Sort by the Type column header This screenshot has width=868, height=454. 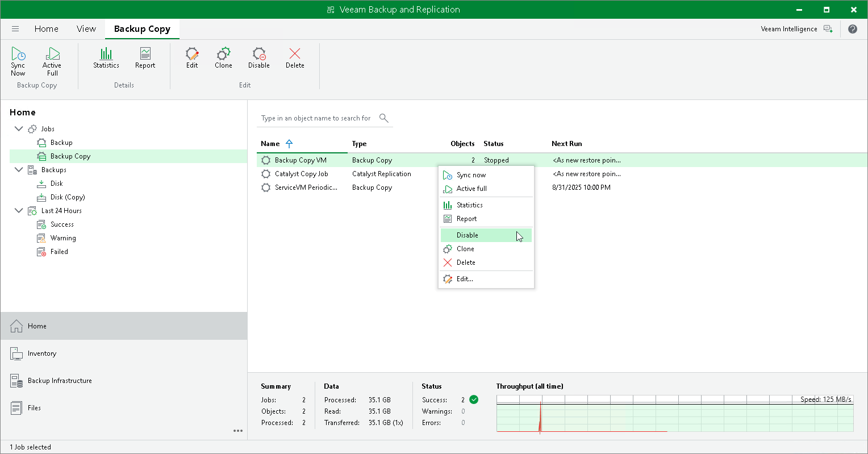pyautogui.click(x=359, y=144)
